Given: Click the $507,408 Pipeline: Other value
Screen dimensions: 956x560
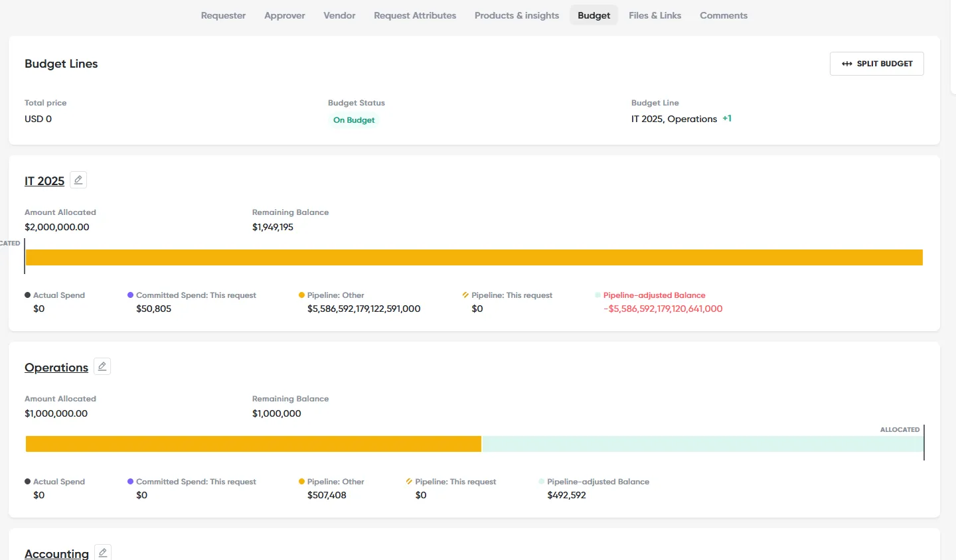Looking at the screenshot, I should (327, 495).
